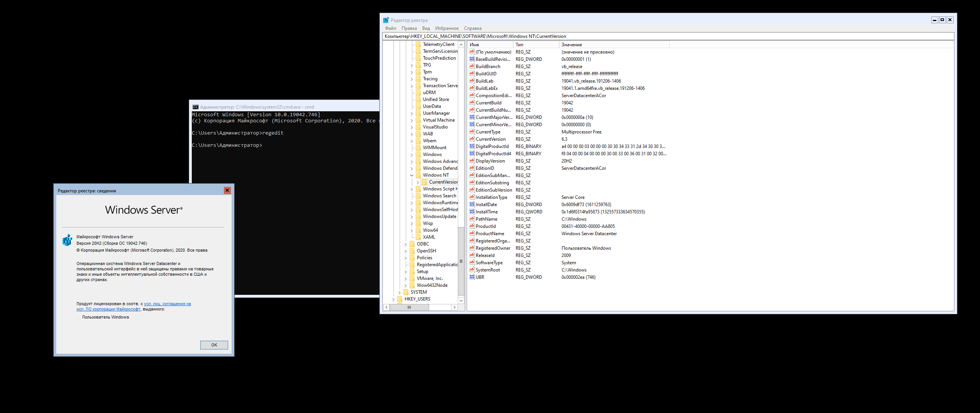
Task: Click the BuildLab string value icon
Action: click(x=472, y=81)
